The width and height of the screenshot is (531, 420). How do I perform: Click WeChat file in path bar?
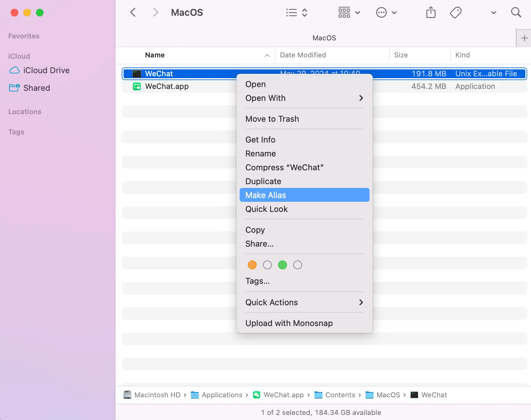tap(429, 395)
